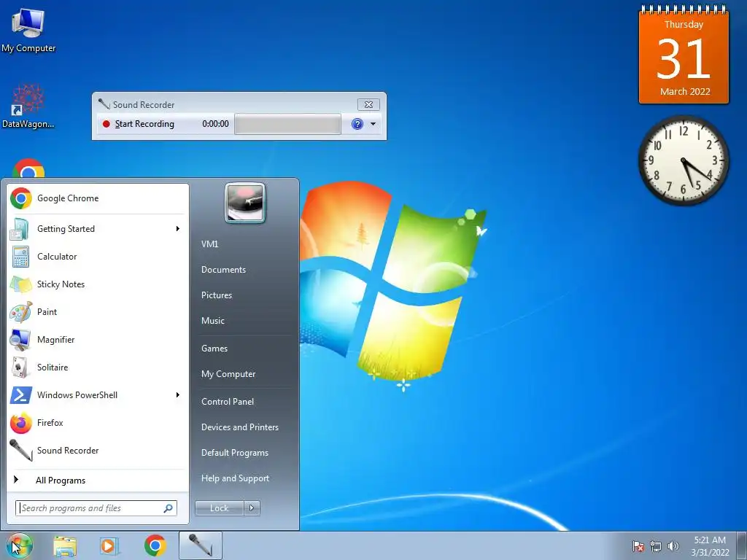
Task: Click the Windows PowerShell icon in Start menu
Action: 21,395
